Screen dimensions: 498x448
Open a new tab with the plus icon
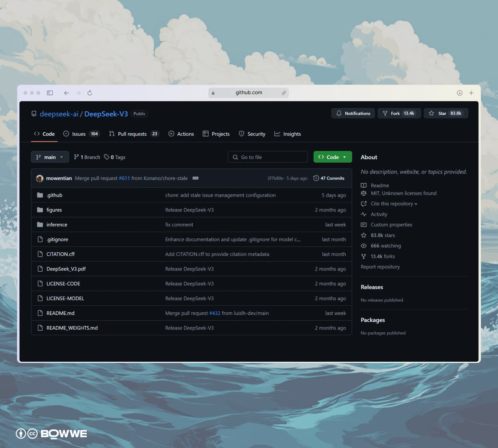[471, 93]
